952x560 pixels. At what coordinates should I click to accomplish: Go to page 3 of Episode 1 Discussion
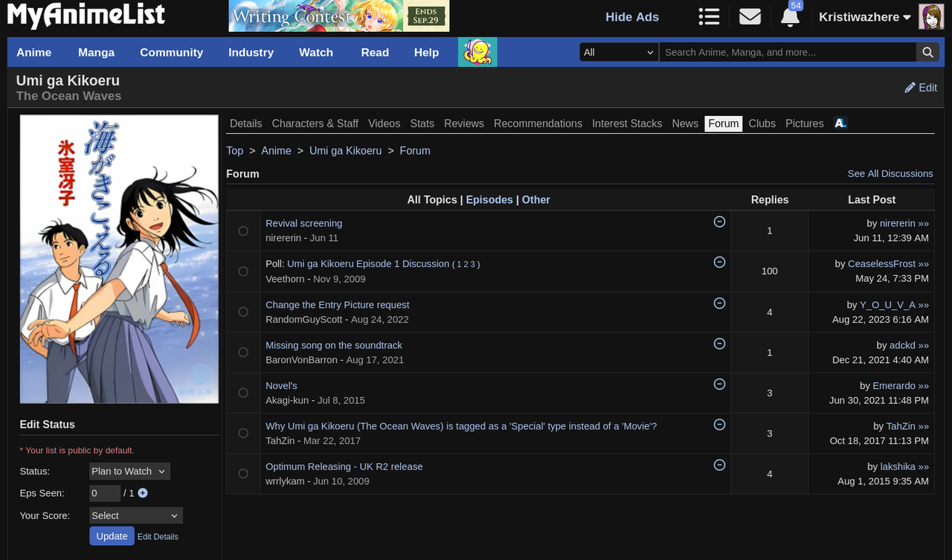(473, 264)
